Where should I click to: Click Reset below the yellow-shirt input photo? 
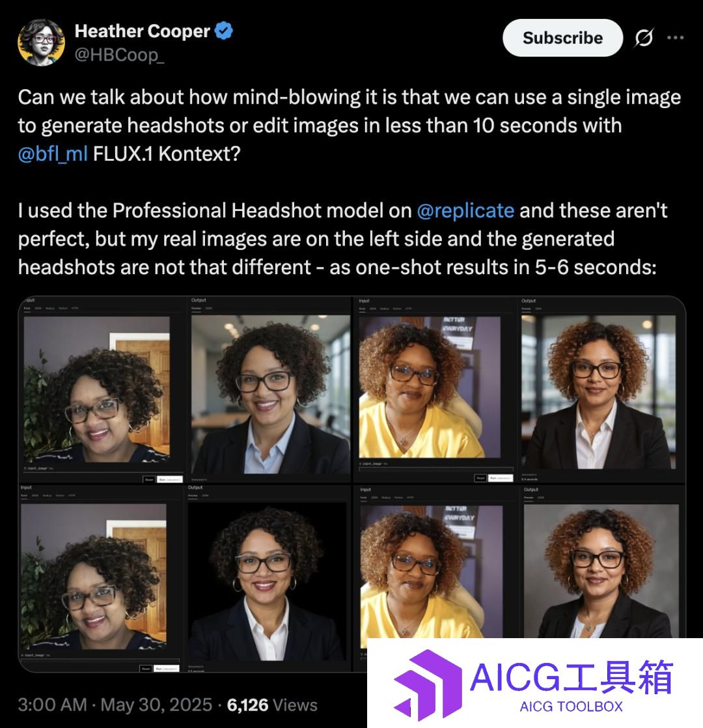click(x=480, y=478)
